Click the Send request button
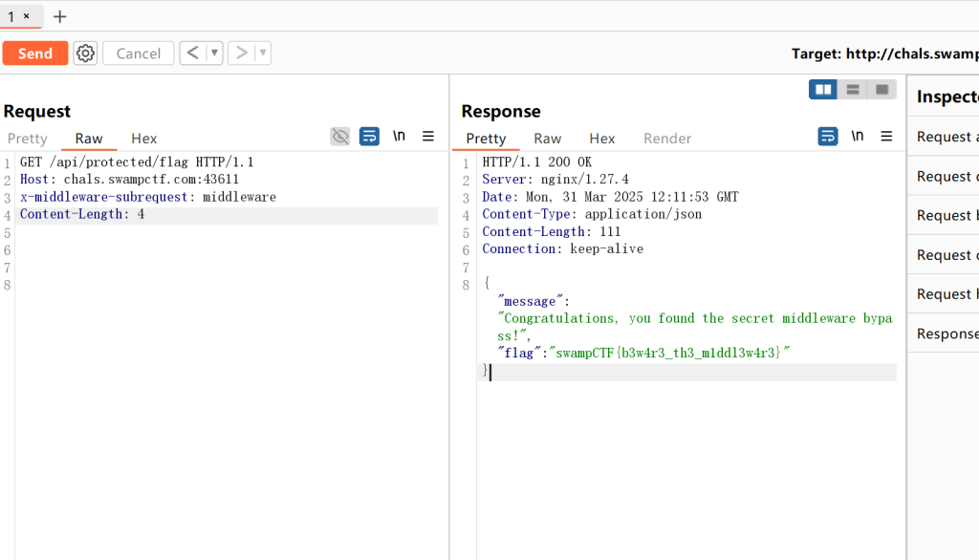 click(x=35, y=54)
